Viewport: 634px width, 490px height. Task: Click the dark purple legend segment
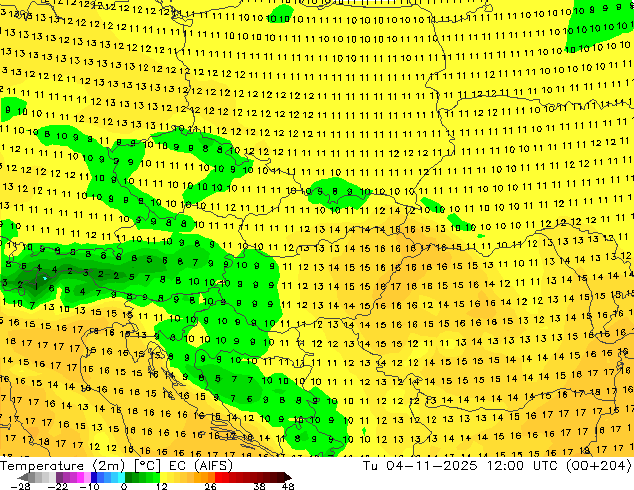coord(59,477)
